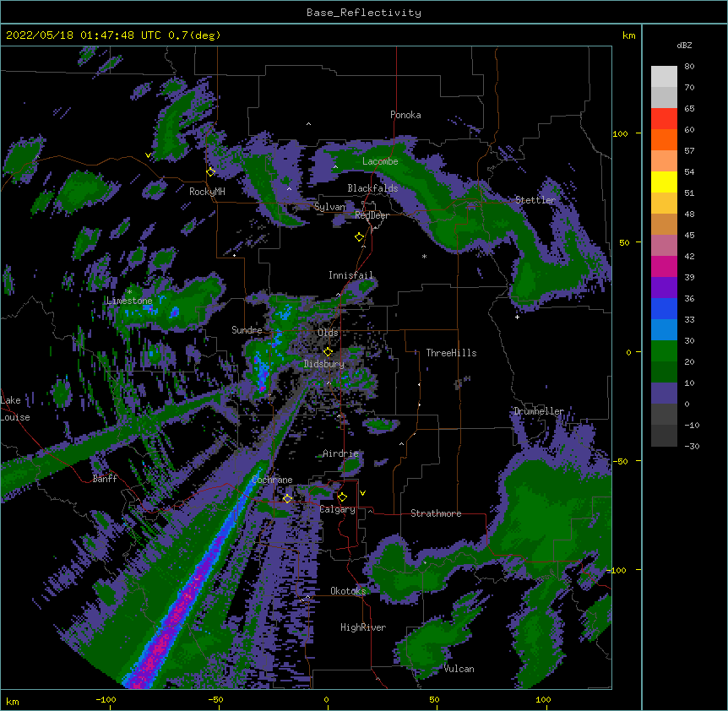This screenshot has width=728, height=711.
Task: Click the Blackfalds city label
Action: (372, 188)
